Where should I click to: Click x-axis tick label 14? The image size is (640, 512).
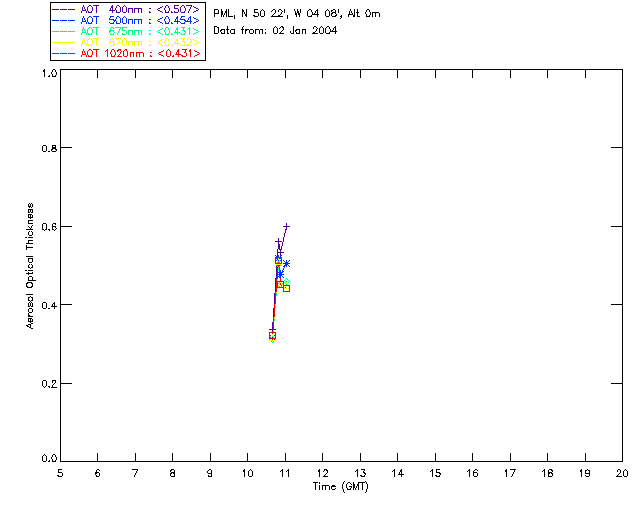(398, 473)
